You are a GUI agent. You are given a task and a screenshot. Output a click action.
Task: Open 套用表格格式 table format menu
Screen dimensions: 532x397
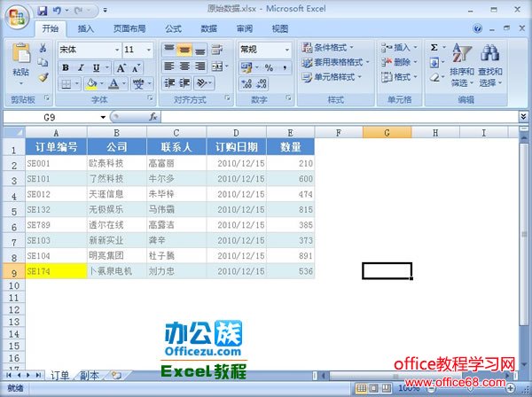(x=335, y=62)
